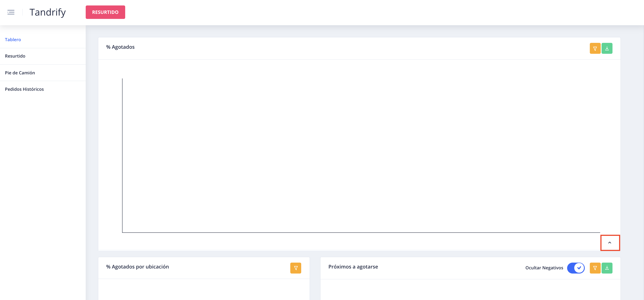Select Tablero in the sidebar
644x300 pixels.
[13, 39]
